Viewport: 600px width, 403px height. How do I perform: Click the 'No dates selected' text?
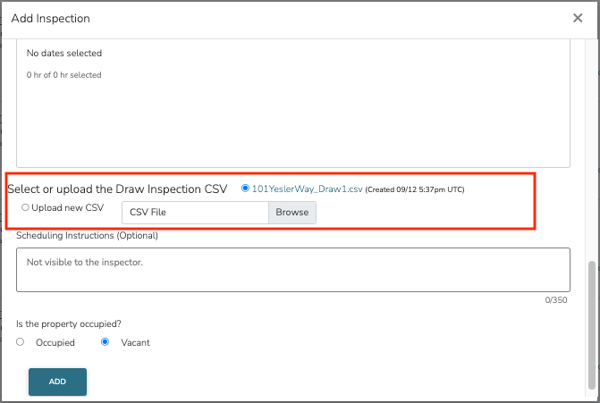point(64,53)
